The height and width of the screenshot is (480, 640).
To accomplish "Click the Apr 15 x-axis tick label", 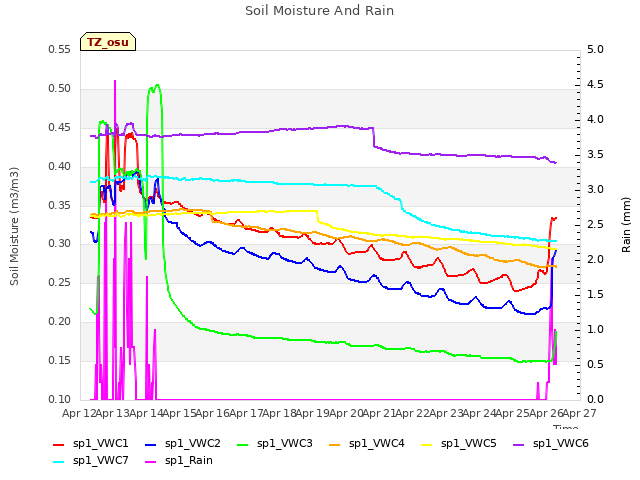I will [179, 413].
